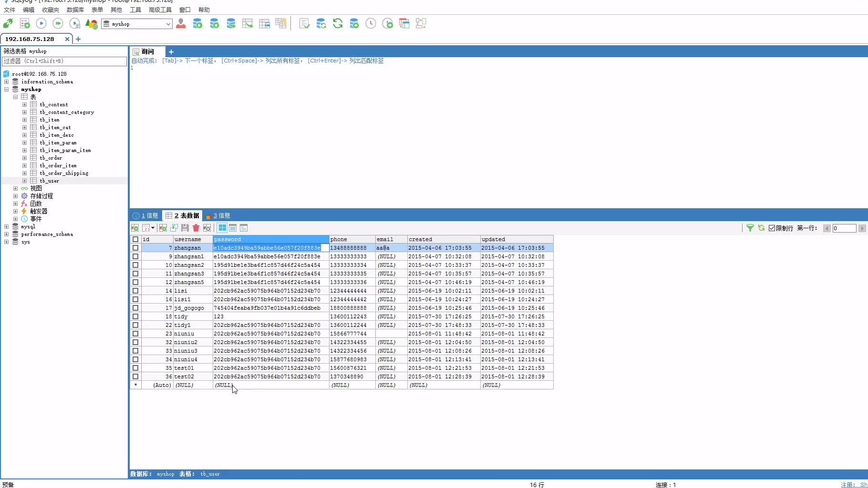Viewport: 868px width, 488px height.
Task: Toggle the limit rows checkbox
Action: point(772,228)
